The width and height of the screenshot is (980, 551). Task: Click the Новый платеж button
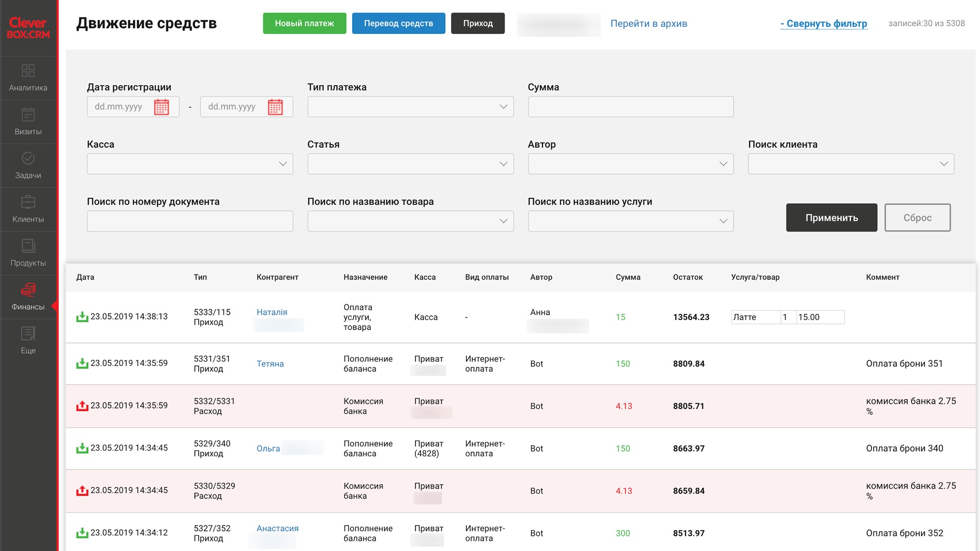pyautogui.click(x=304, y=23)
